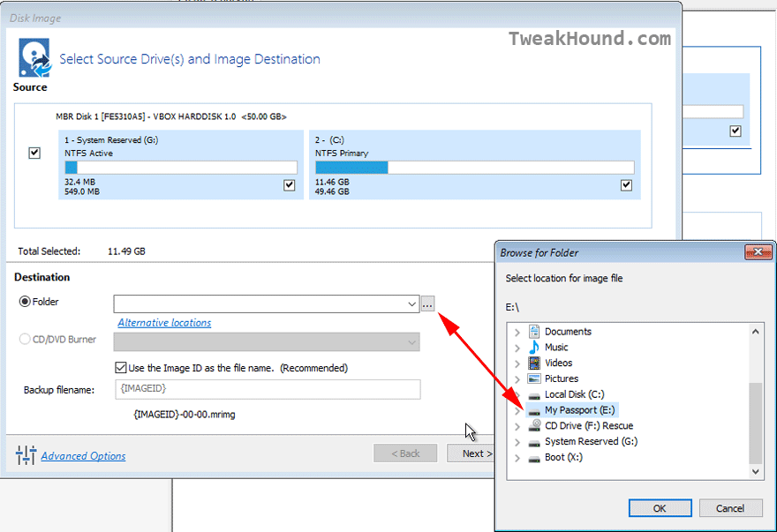Open Advanced Options link
The height and width of the screenshot is (532, 777).
[83, 456]
